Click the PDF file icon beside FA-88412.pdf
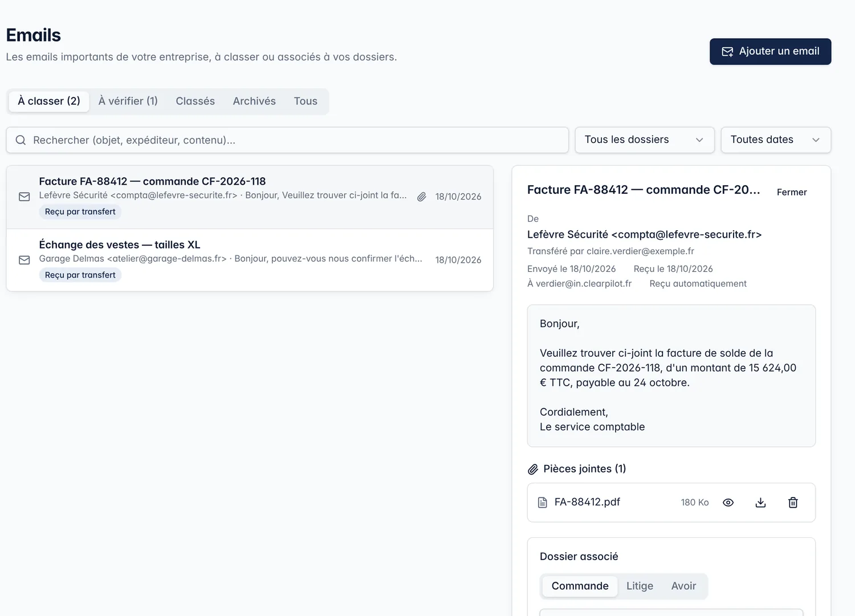 [x=543, y=503]
